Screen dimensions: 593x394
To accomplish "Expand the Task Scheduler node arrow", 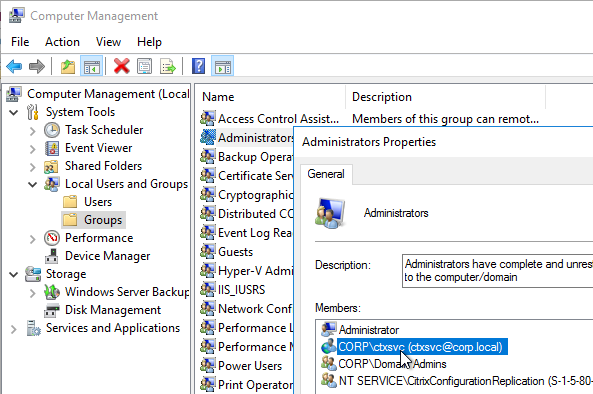I will coord(33,130).
